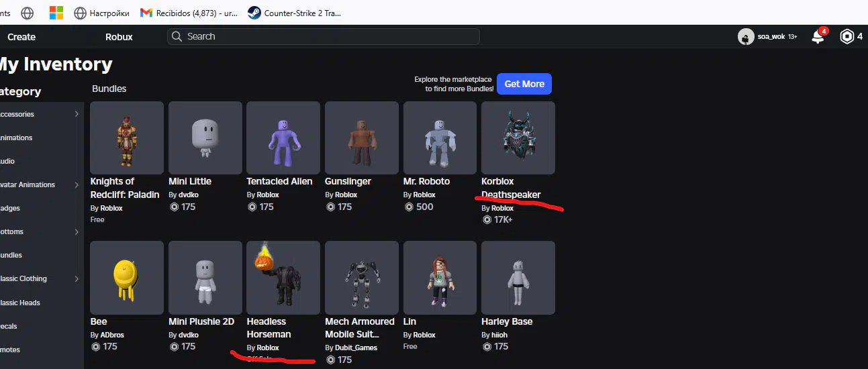
Task: Open the Bee bundle thumbnail
Action: point(127,278)
